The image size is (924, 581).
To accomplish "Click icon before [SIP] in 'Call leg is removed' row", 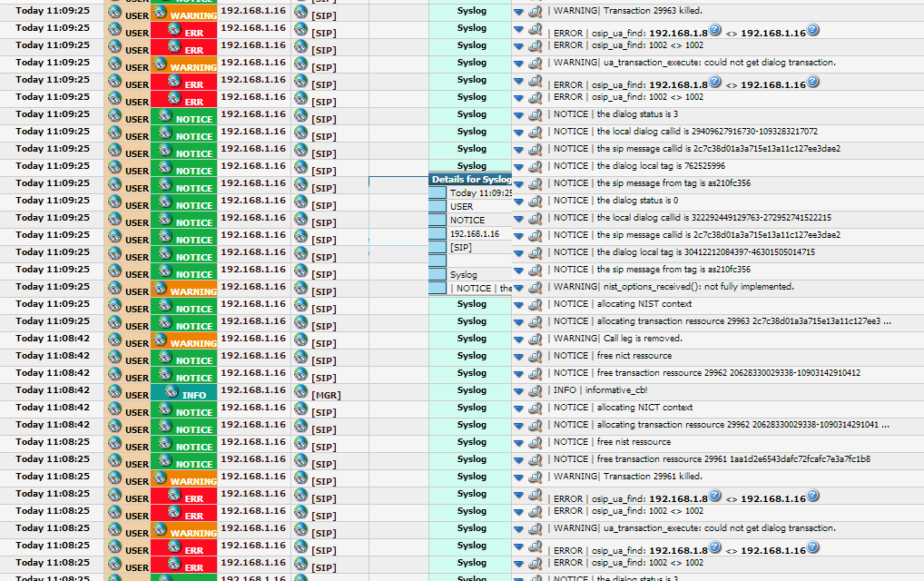I will pyautogui.click(x=300, y=340).
